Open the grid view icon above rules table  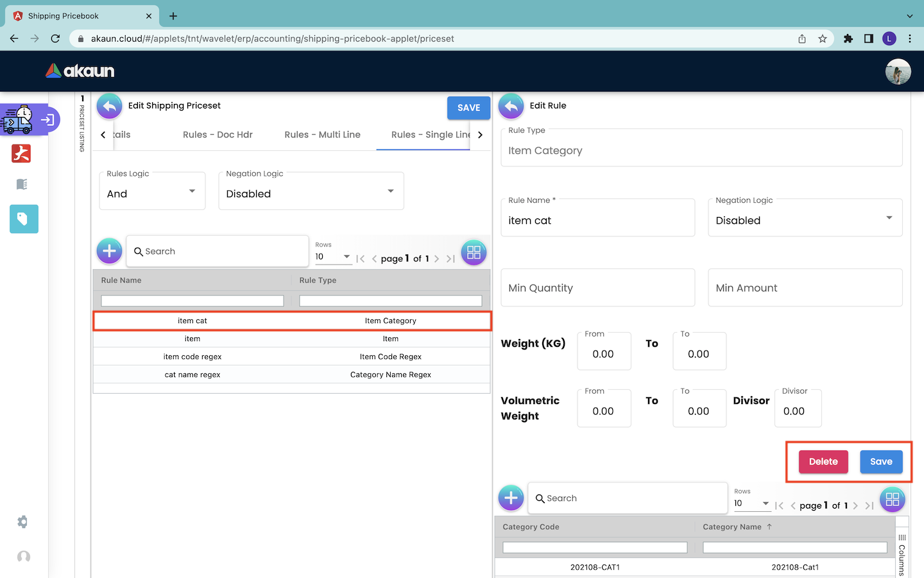coord(474,252)
